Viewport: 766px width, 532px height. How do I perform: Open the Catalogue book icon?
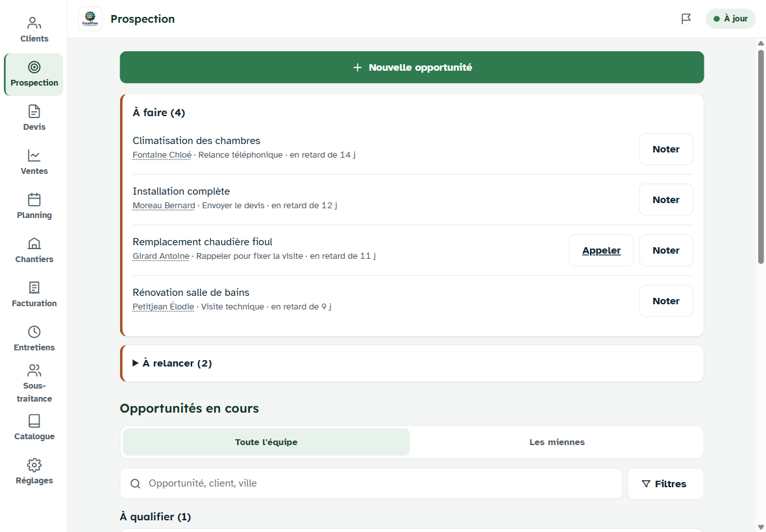coord(34,420)
